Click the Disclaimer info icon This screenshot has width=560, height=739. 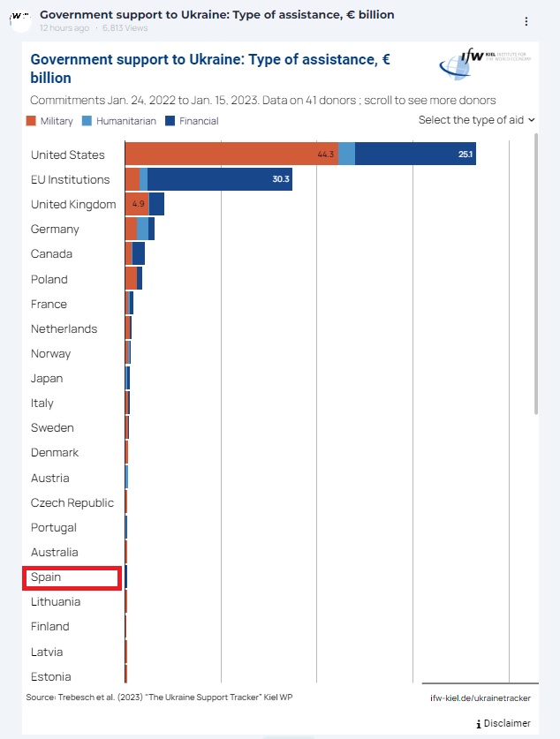coord(479,724)
